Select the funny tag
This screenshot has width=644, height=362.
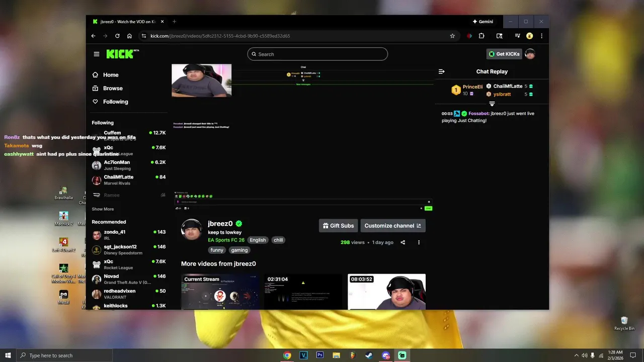217,250
